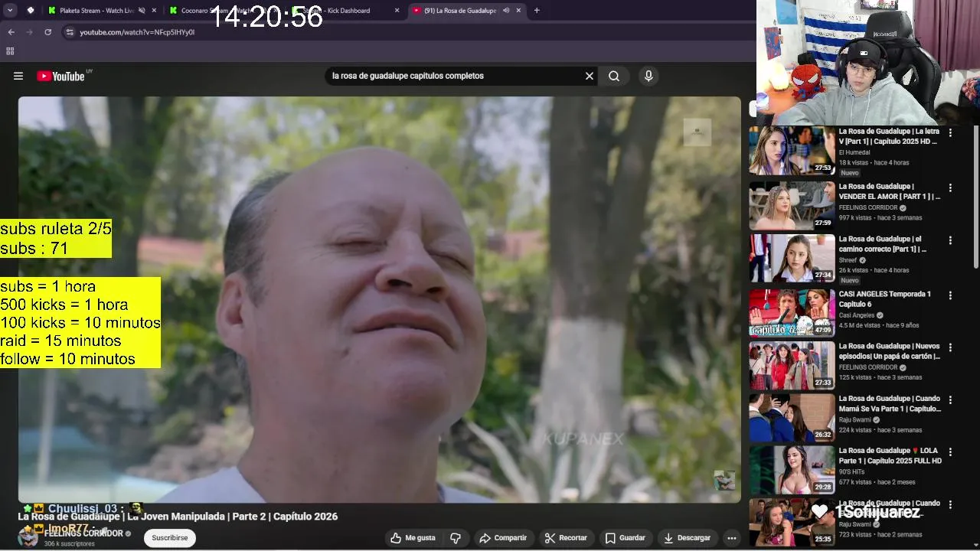
Task: Close the La Rosa de Guadalupe tab
Action: [519, 11]
